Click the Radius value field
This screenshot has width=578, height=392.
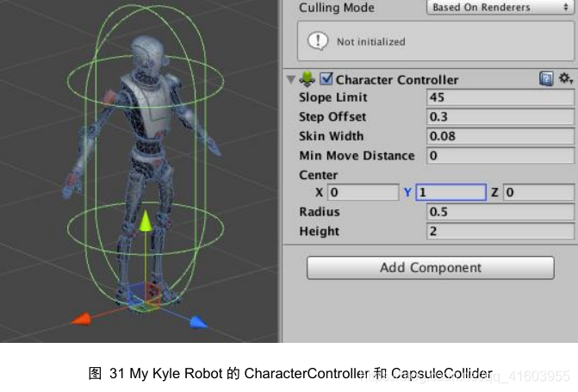500,212
